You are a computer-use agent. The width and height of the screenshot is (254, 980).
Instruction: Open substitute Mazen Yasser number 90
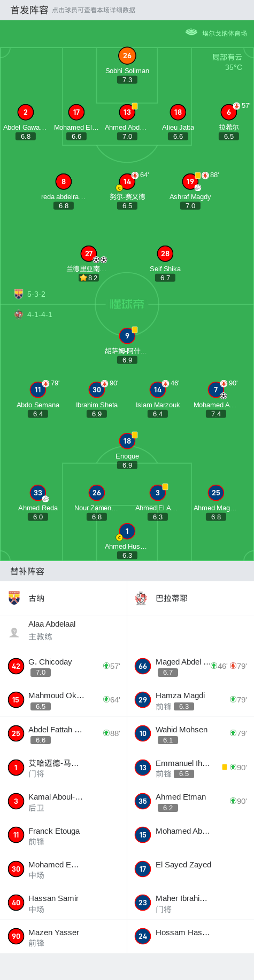coord(64,937)
